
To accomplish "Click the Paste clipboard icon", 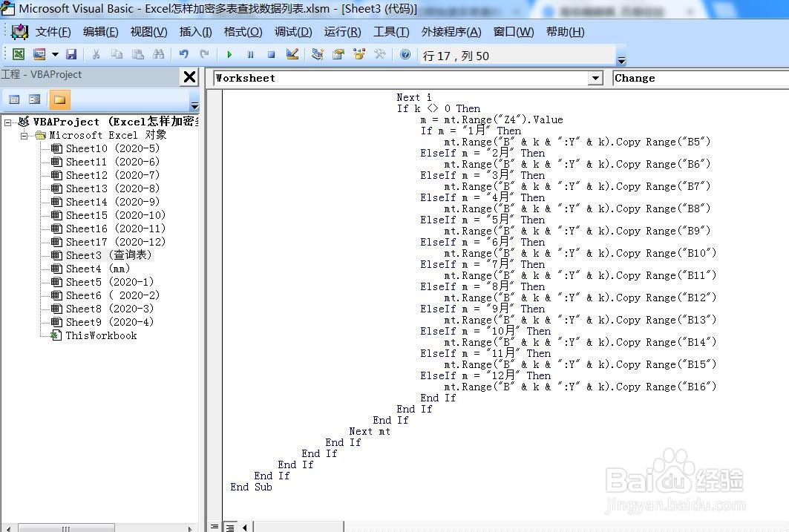I will point(137,54).
